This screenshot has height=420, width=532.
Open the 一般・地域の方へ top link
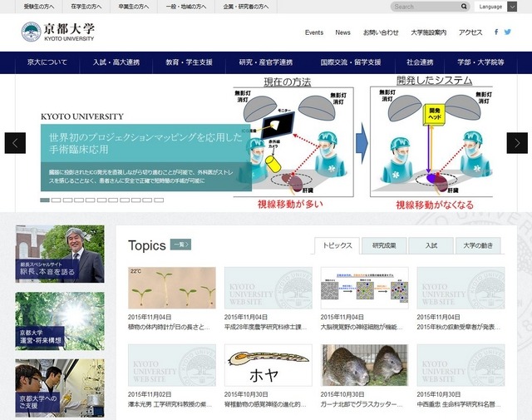tap(186, 7)
